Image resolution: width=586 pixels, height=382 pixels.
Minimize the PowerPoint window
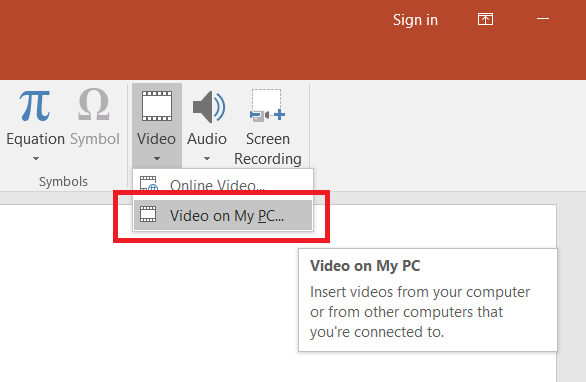pyautogui.click(x=543, y=18)
